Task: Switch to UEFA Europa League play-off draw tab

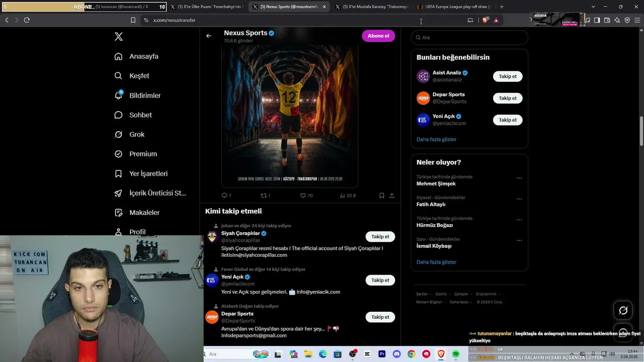Action: (x=454, y=7)
